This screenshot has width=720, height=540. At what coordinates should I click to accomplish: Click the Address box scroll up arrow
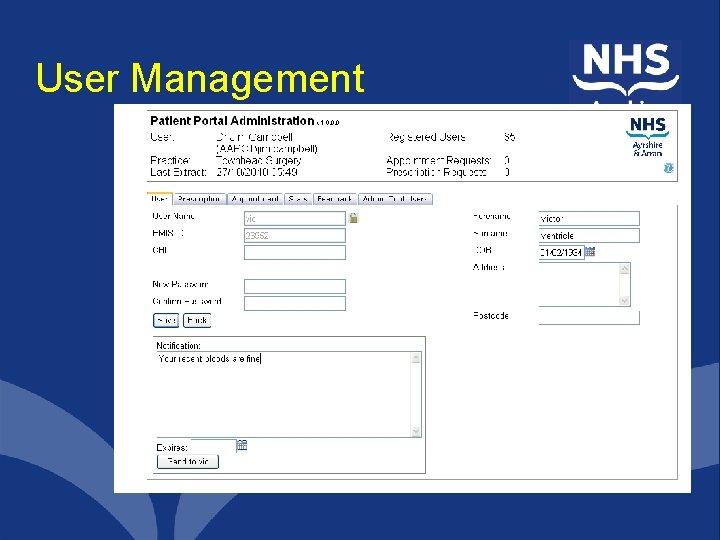[x=624, y=269]
